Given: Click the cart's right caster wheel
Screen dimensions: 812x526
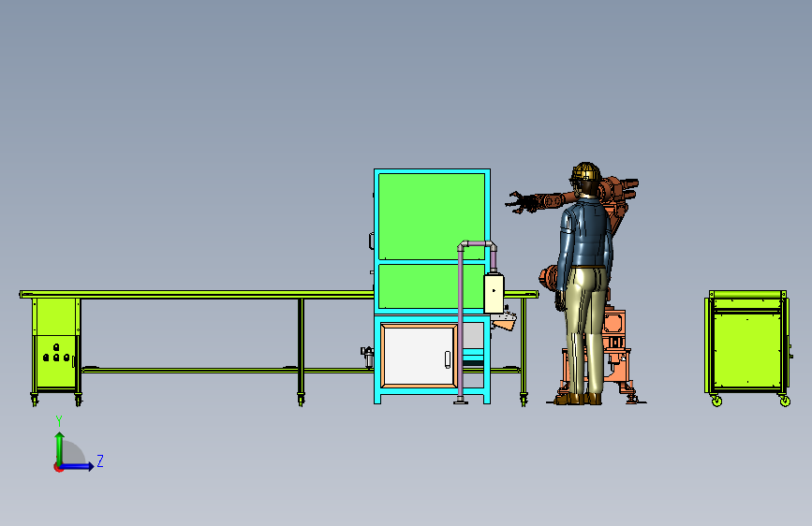Looking at the screenshot, I should (x=785, y=401).
